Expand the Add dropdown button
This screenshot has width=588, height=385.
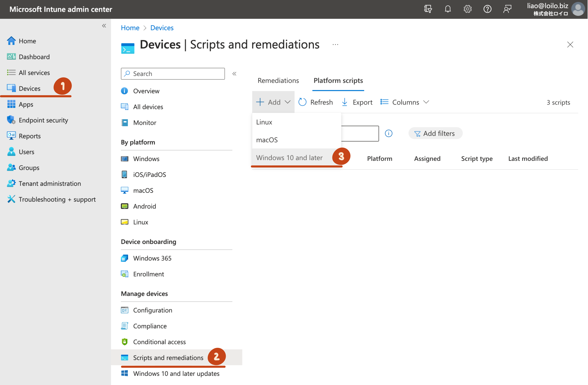point(273,102)
